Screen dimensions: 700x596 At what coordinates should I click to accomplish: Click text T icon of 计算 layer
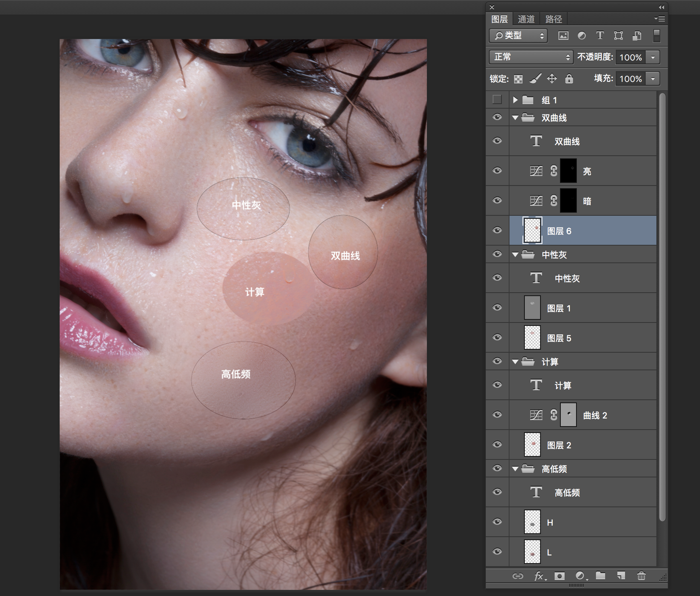(x=536, y=385)
